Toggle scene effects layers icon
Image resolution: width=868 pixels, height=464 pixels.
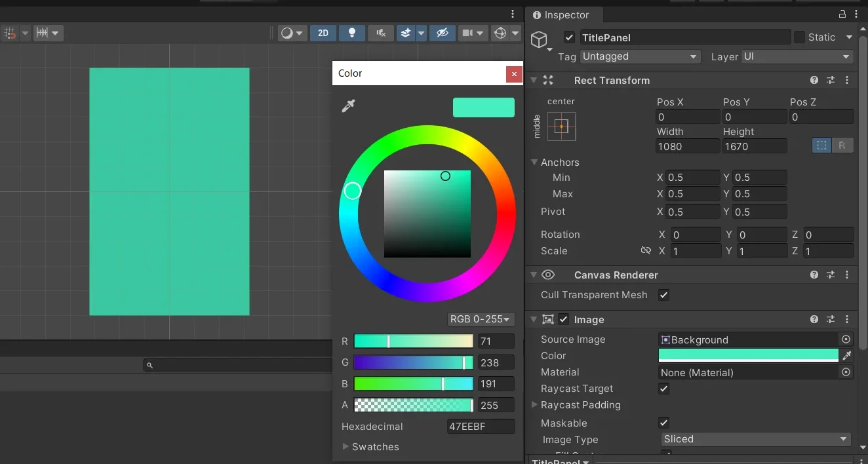coord(406,33)
